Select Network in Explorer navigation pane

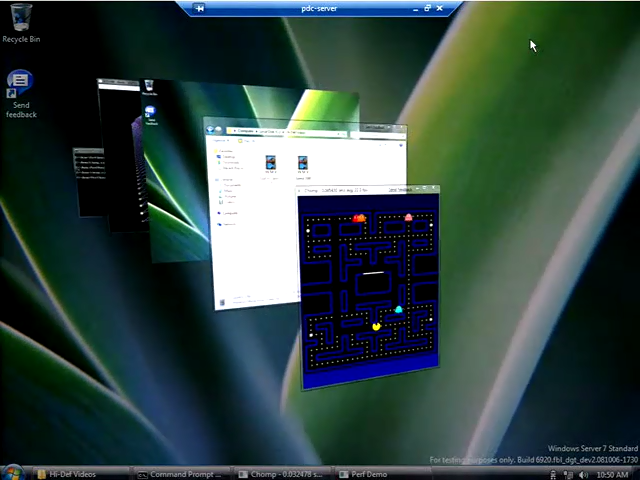pos(227,224)
